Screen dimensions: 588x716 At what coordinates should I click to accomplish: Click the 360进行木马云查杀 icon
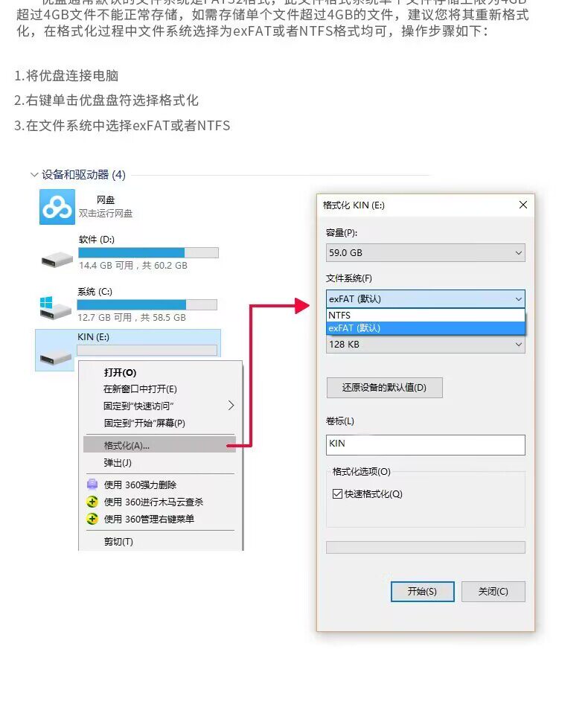click(92, 502)
